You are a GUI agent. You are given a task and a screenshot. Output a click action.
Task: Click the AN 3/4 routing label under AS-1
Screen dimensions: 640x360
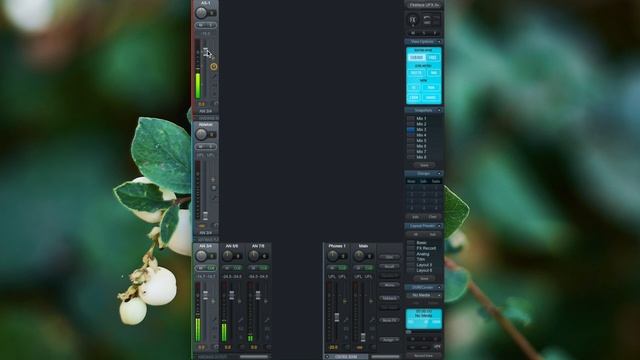point(205,111)
